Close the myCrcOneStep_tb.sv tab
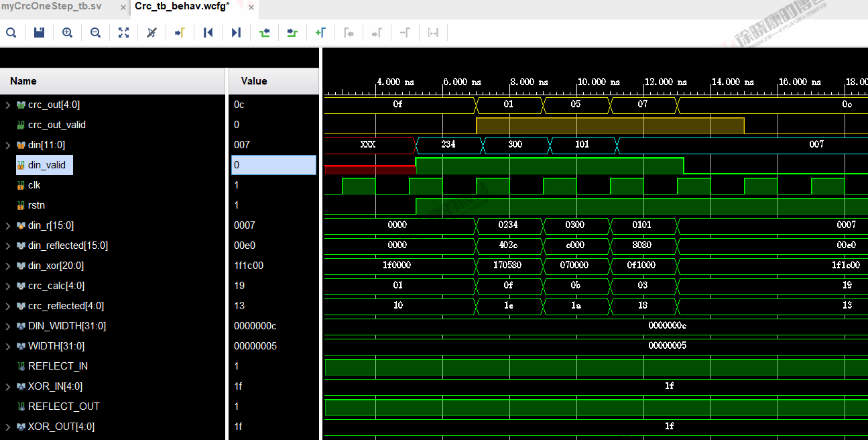 point(123,7)
